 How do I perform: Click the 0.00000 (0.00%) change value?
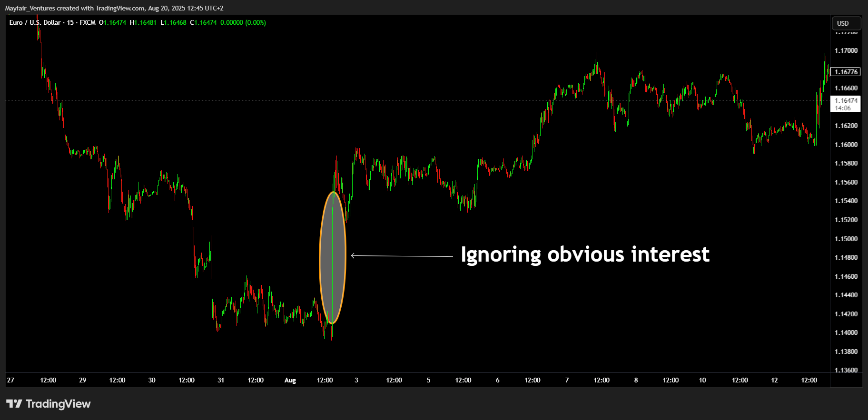(243, 22)
